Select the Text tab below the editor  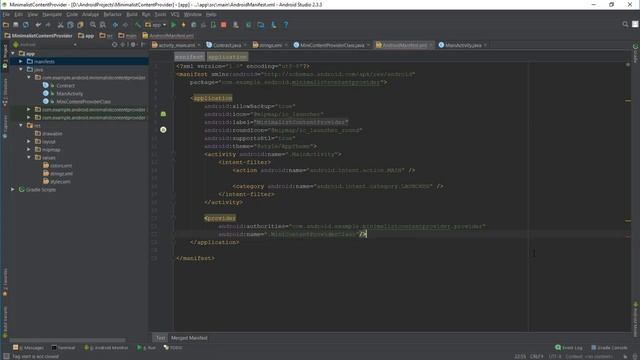[160, 338]
